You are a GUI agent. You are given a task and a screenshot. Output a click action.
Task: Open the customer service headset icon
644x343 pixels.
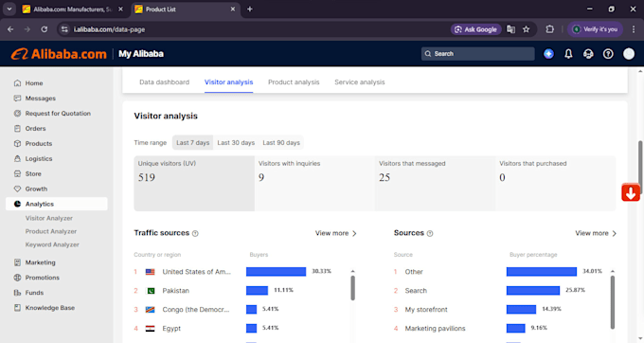[588, 54]
